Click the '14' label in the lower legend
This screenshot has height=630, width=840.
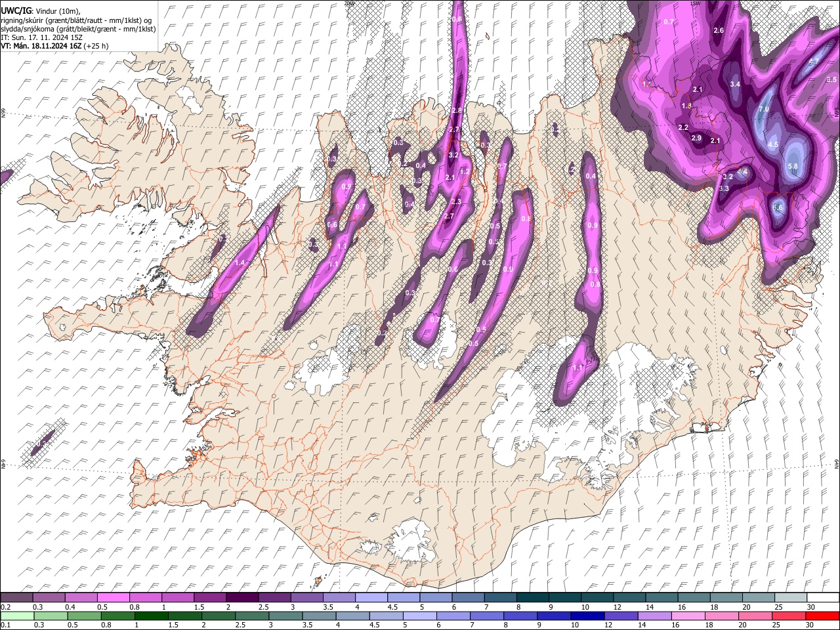[642, 625]
